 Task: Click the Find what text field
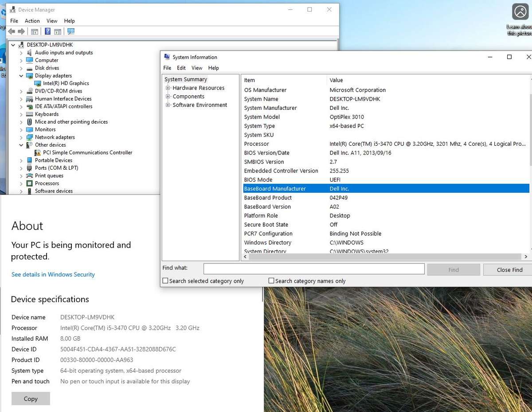(314, 269)
